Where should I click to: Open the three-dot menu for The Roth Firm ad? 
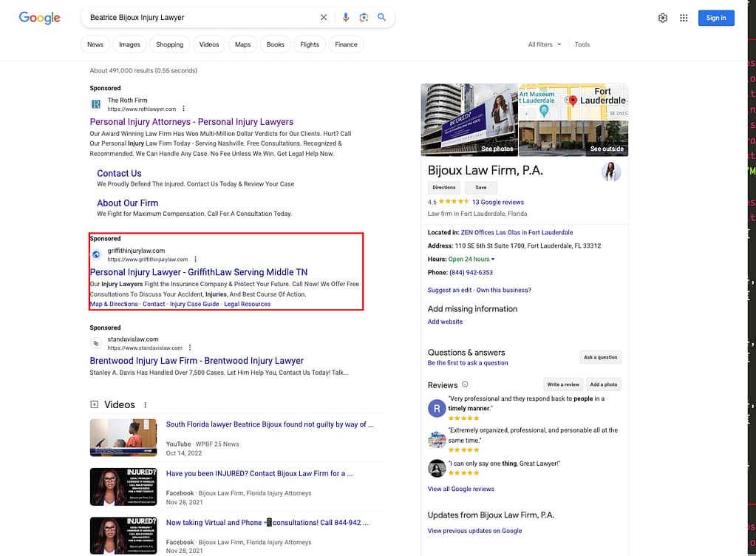tap(184, 109)
